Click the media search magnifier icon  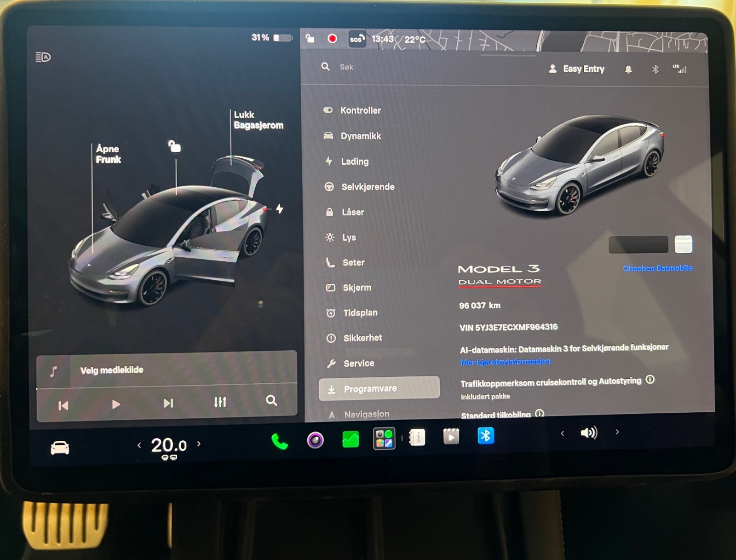click(271, 401)
